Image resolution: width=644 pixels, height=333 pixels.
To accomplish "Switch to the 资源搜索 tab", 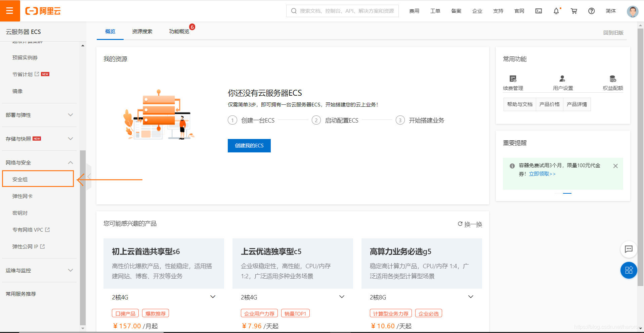I will (x=142, y=31).
